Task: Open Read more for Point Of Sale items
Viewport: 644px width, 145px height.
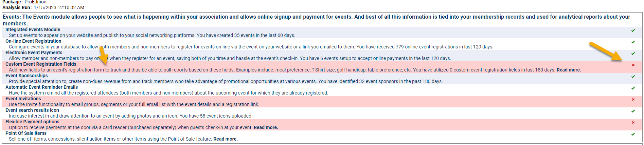Action: 225,139
